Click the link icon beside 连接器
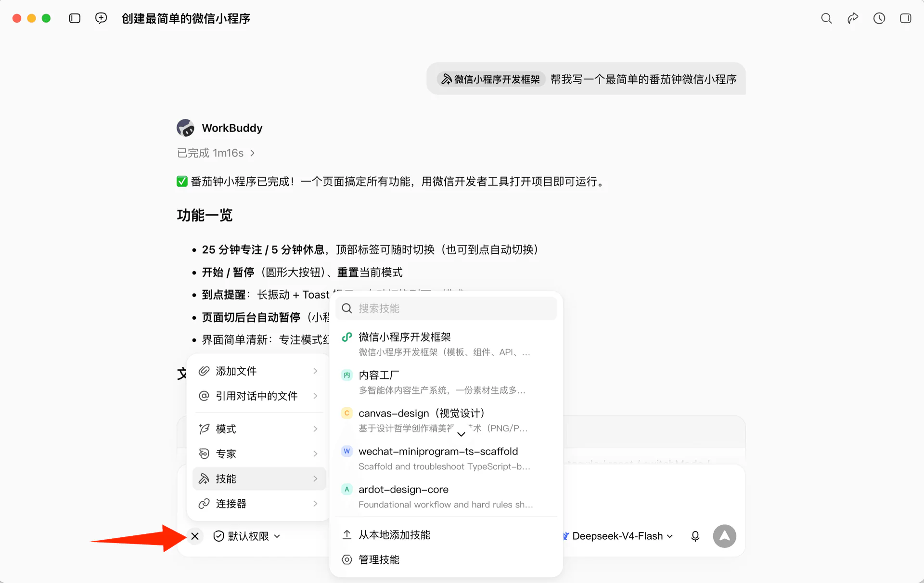Viewport: 924px width, 583px height. 204,504
